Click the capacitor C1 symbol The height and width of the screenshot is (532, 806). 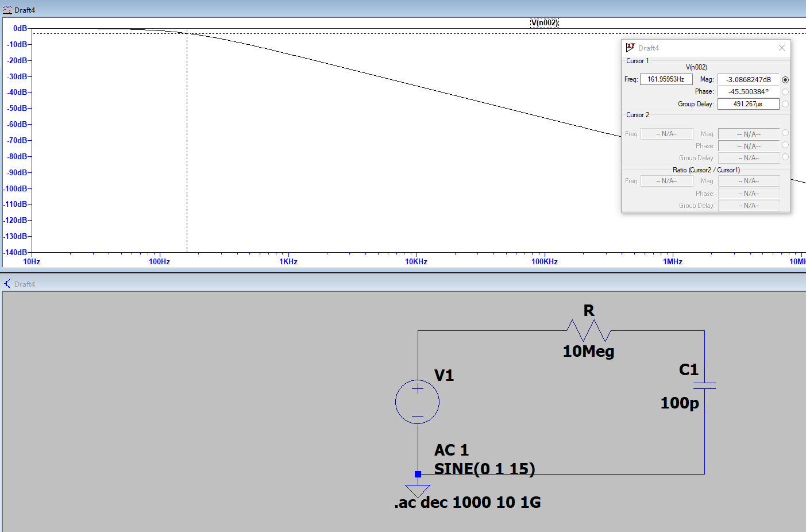coord(704,386)
